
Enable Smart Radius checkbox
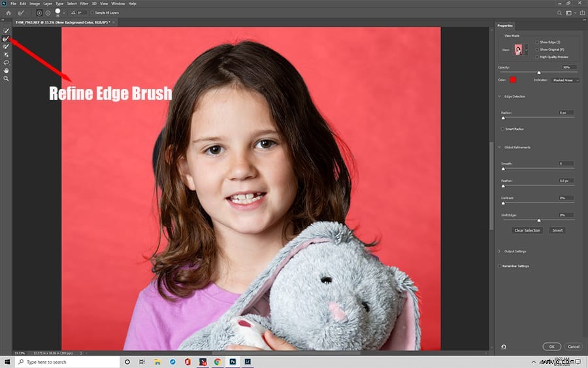[x=502, y=129]
